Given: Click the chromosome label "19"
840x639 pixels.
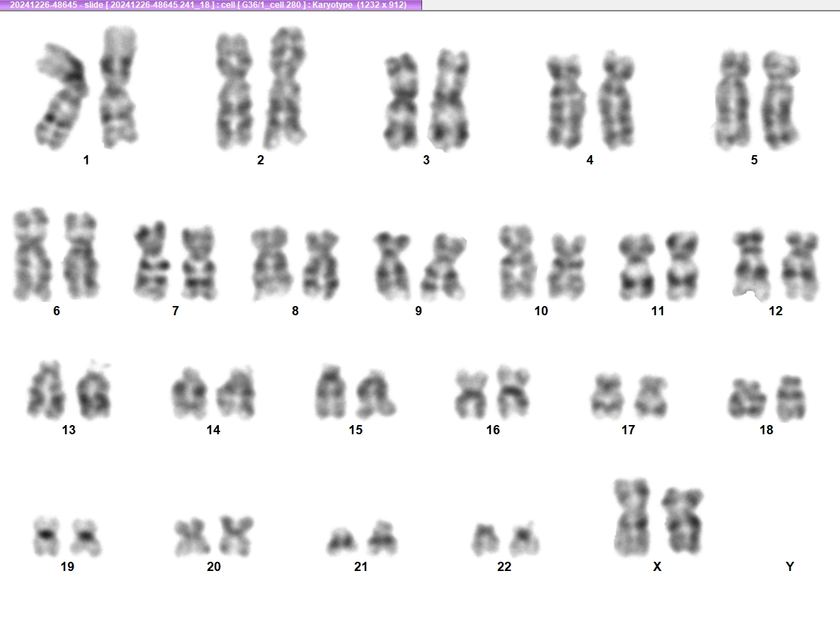Looking at the screenshot, I should click(67, 566).
